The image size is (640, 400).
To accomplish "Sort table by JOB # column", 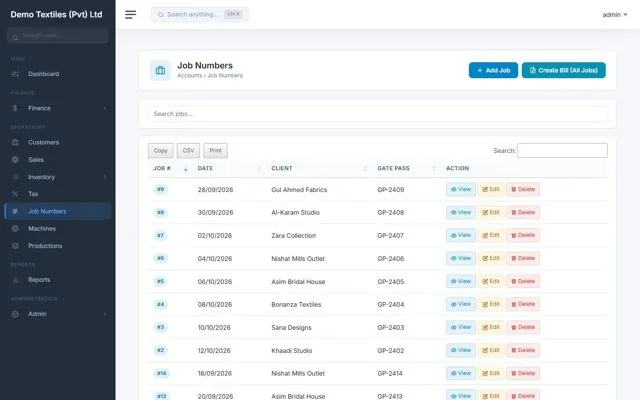I will point(170,168).
